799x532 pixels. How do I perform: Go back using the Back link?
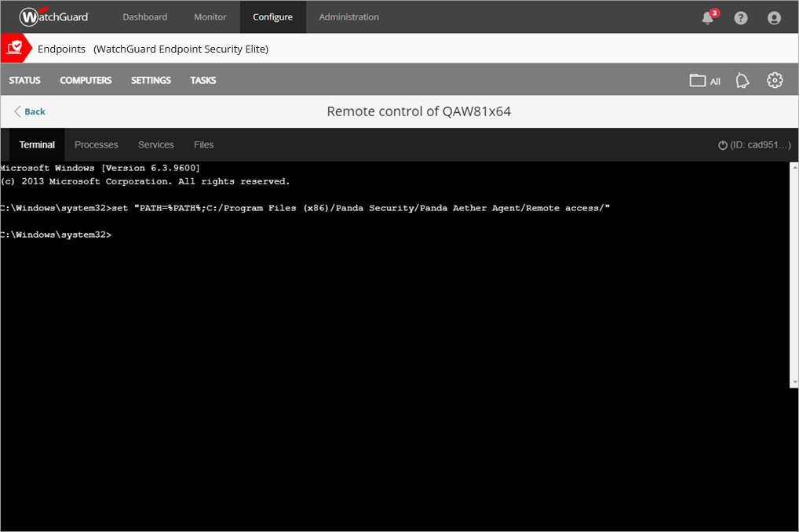pyautogui.click(x=30, y=111)
